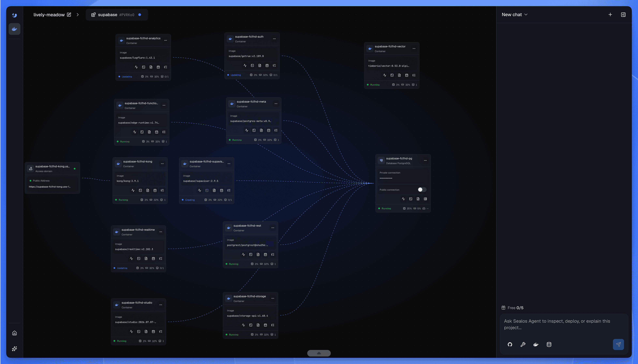Open calendar icon on supabase-fclfnd-rest card
The image size is (638, 364).
point(265,254)
